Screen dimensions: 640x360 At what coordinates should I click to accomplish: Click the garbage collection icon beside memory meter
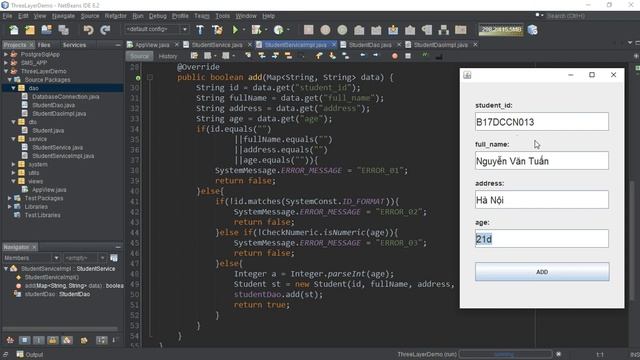[533, 30]
